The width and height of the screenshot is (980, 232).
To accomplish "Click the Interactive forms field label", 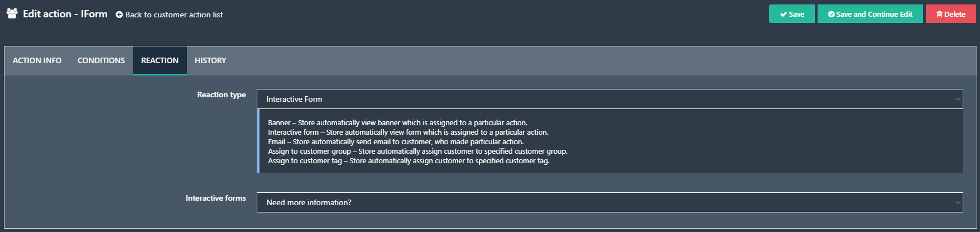I will point(215,198).
